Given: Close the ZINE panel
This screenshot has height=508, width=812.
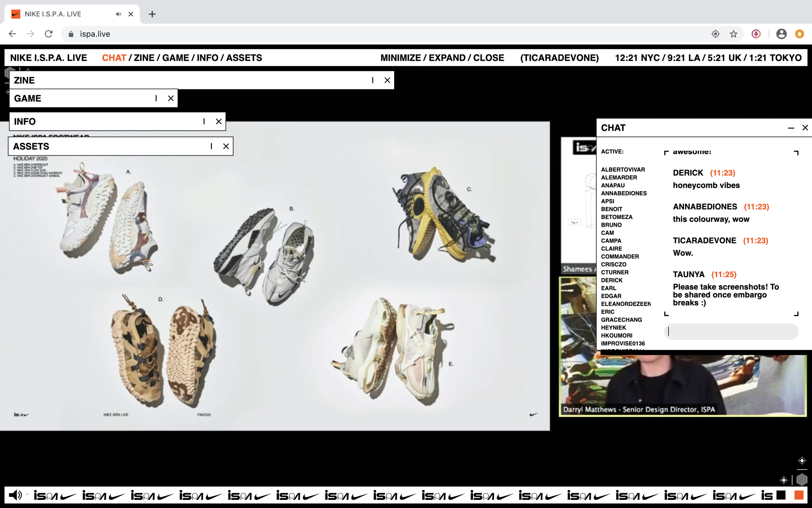Looking at the screenshot, I should point(387,80).
